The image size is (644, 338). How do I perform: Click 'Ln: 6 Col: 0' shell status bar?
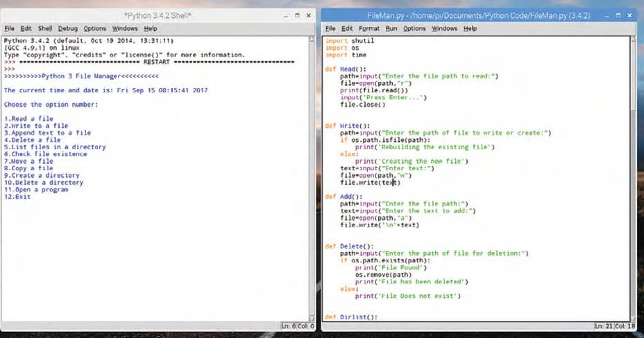[298, 326]
